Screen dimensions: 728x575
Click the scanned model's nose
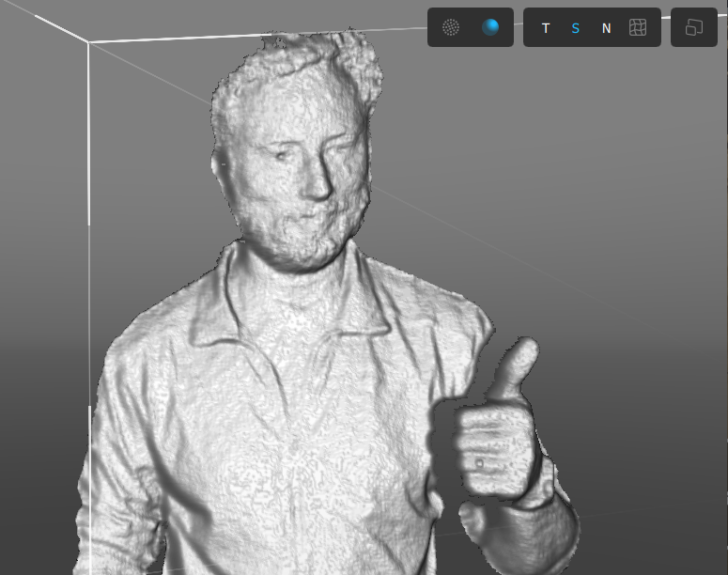click(x=318, y=183)
